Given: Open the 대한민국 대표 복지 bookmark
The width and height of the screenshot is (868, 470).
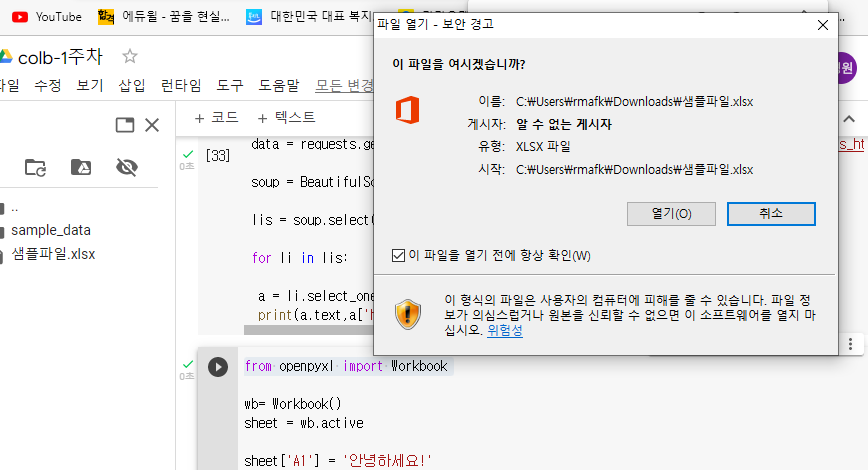Looking at the screenshot, I should [x=309, y=17].
